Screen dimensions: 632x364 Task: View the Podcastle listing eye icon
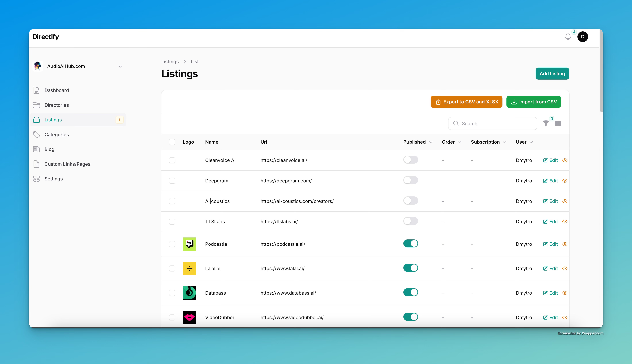click(565, 244)
